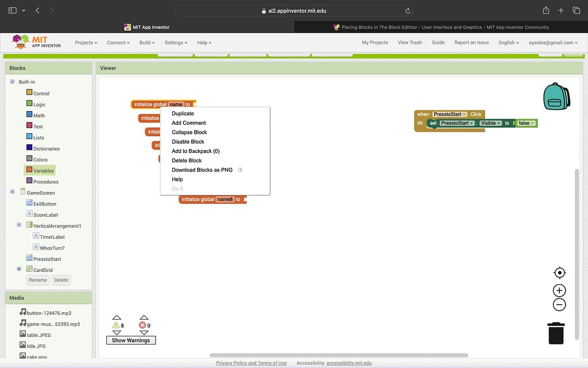
Task: Select Duplicate from the context menu
Action: (x=183, y=113)
